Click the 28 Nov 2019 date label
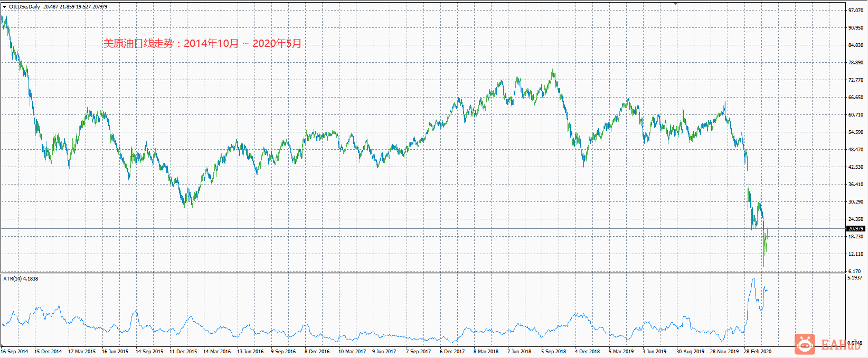Viewport: 868px width, 358px height. [x=724, y=351]
